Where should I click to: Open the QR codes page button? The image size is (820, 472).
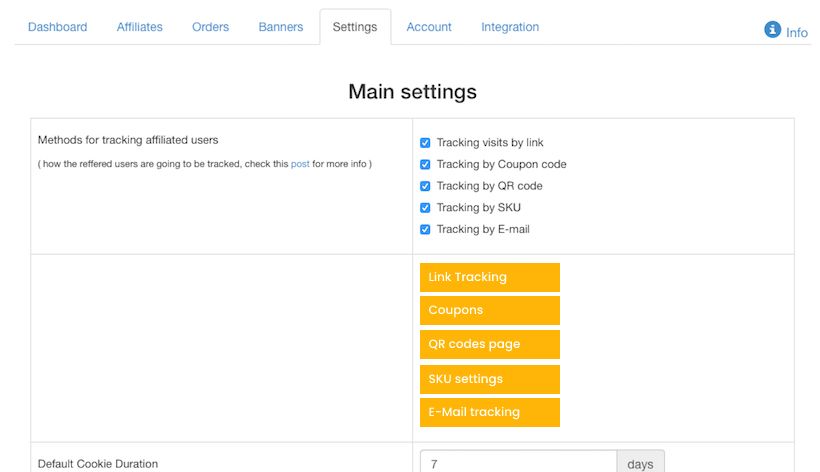pos(489,344)
